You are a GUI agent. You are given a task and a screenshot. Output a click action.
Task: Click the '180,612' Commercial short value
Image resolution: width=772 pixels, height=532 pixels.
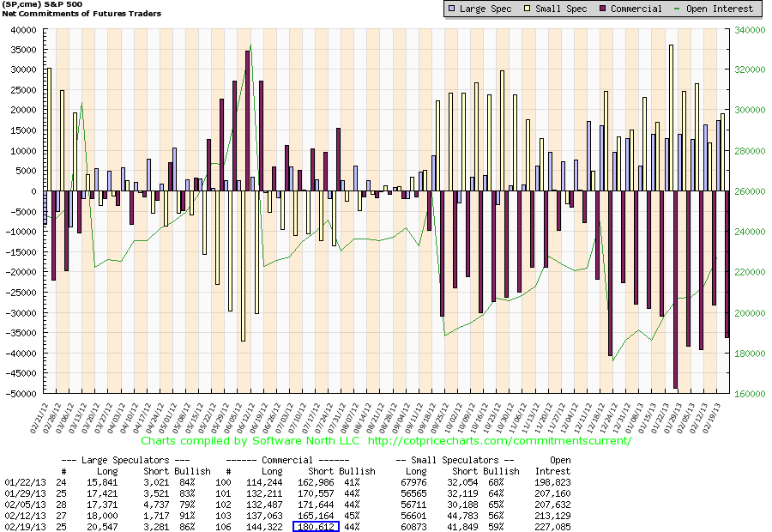(x=316, y=527)
